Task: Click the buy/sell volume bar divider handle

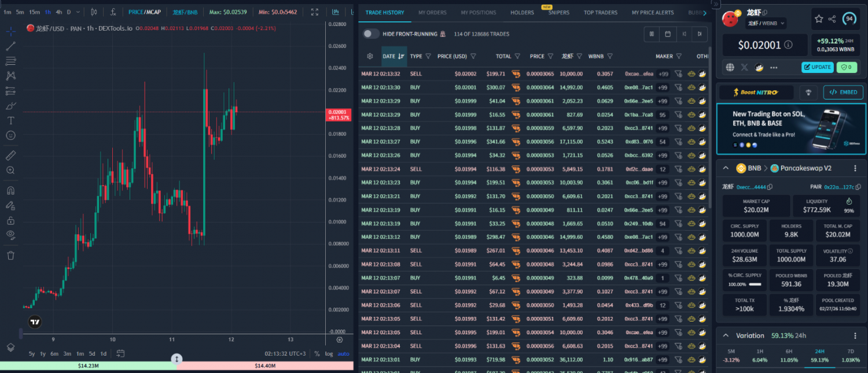Action: tap(177, 359)
